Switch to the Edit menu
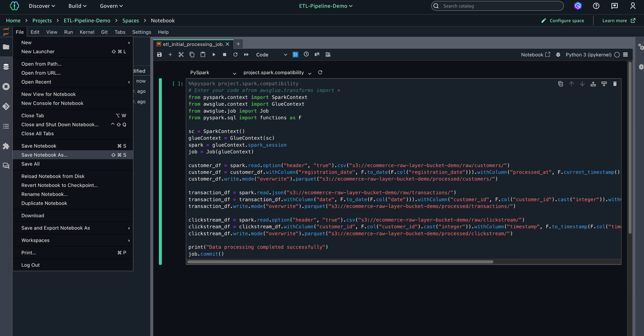Screen dimensions: 644x336 coord(35,32)
